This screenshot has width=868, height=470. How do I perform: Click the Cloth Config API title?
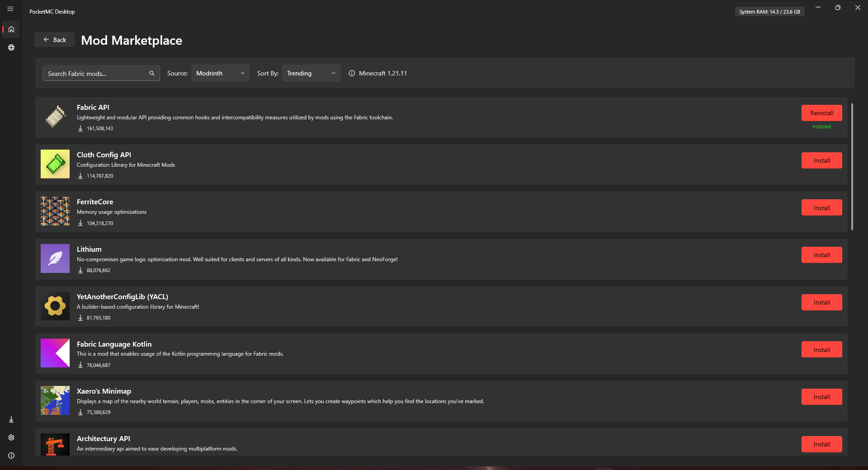[104, 155]
